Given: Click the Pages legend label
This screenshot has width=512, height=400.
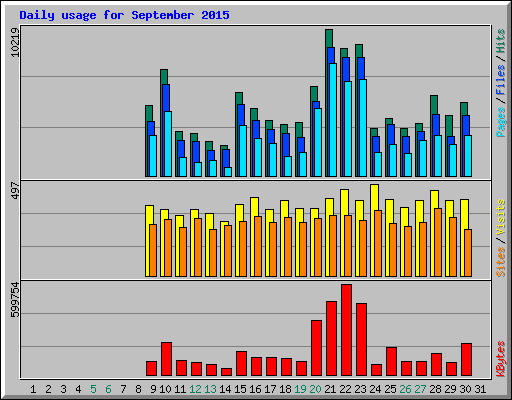Looking at the screenshot, I should [500, 122].
